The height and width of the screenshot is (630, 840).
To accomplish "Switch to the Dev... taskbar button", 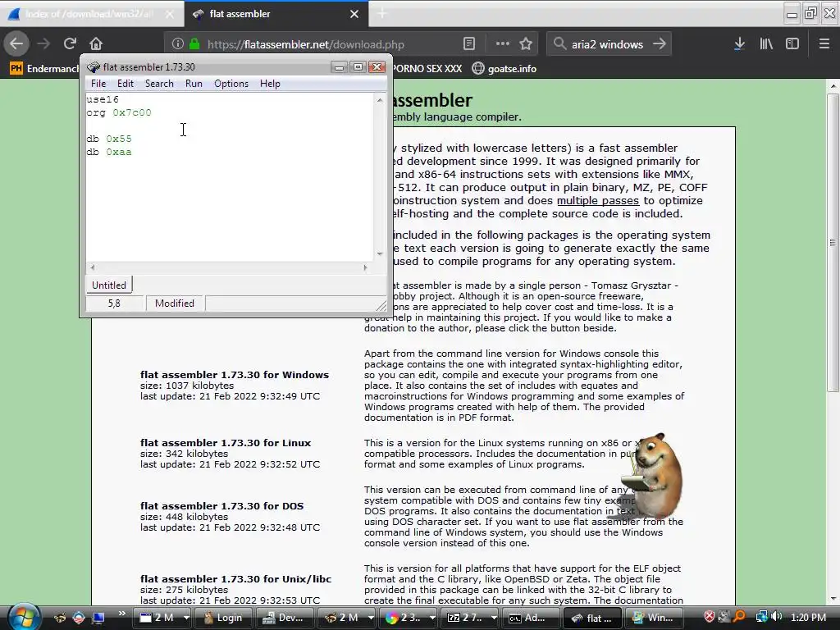I will pyautogui.click(x=284, y=618).
